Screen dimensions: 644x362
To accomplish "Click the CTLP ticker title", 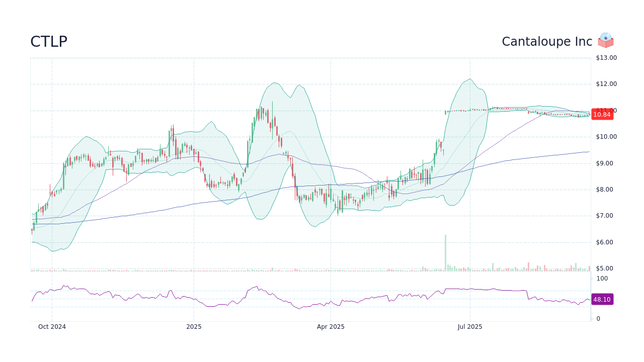I will (x=49, y=42).
